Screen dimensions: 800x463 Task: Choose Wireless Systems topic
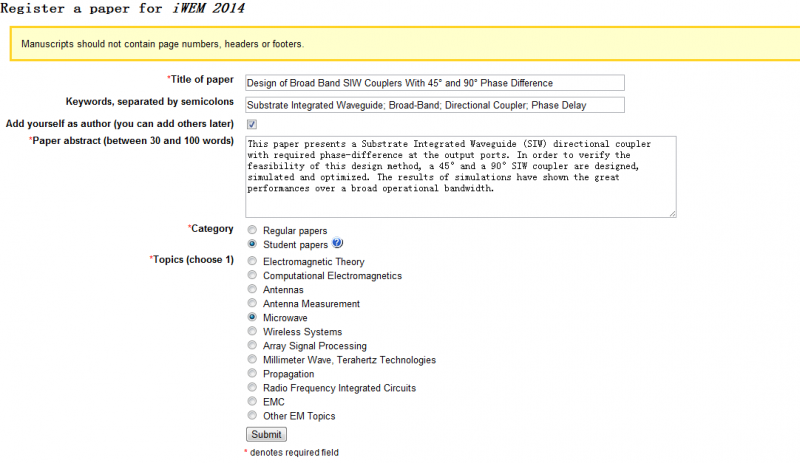pyautogui.click(x=252, y=331)
